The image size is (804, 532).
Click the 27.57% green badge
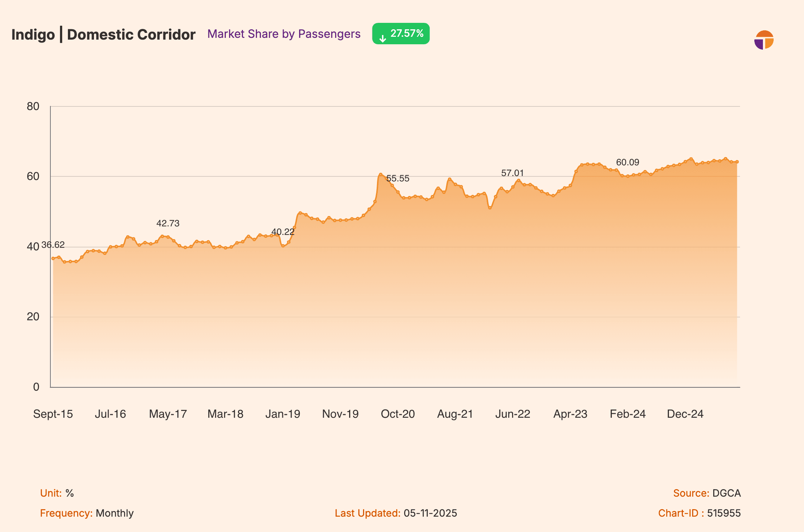pyautogui.click(x=401, y=34)
